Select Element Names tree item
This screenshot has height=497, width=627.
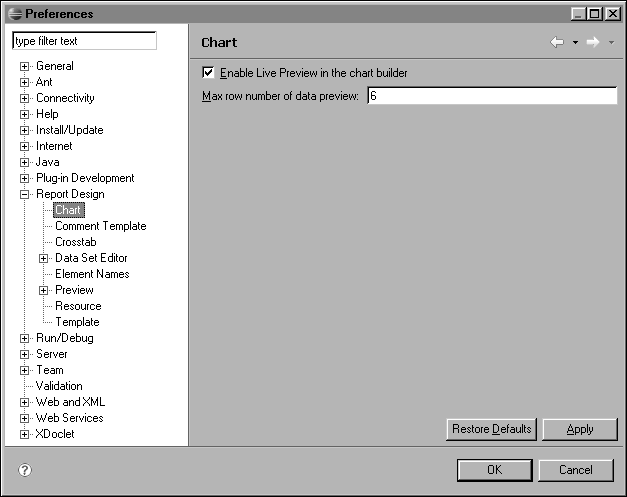point(92,274)
